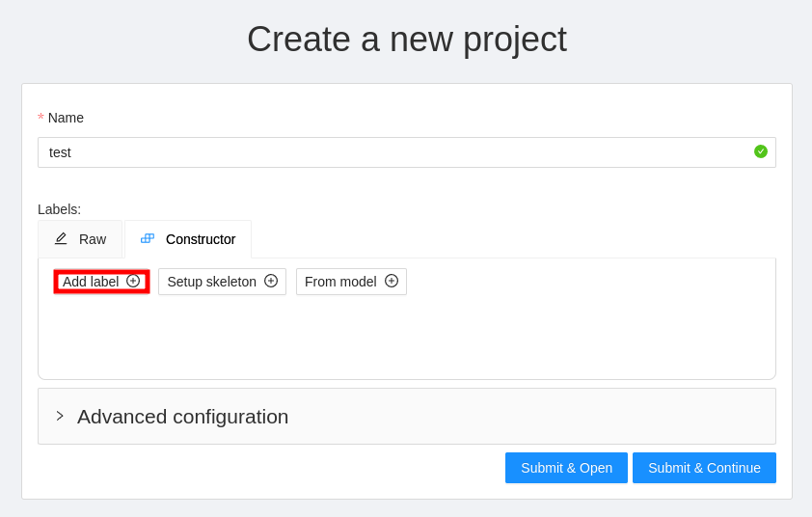The height and width of the screenshot is (517, 812).
Task: Click the green validation check icon
Action: point(761,151)
